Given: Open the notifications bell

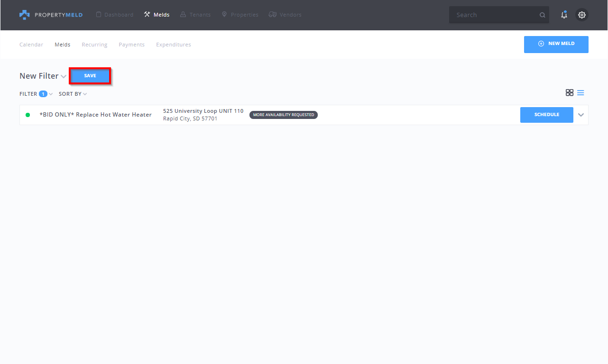Looking at the screenshot, I should (564, 15).
